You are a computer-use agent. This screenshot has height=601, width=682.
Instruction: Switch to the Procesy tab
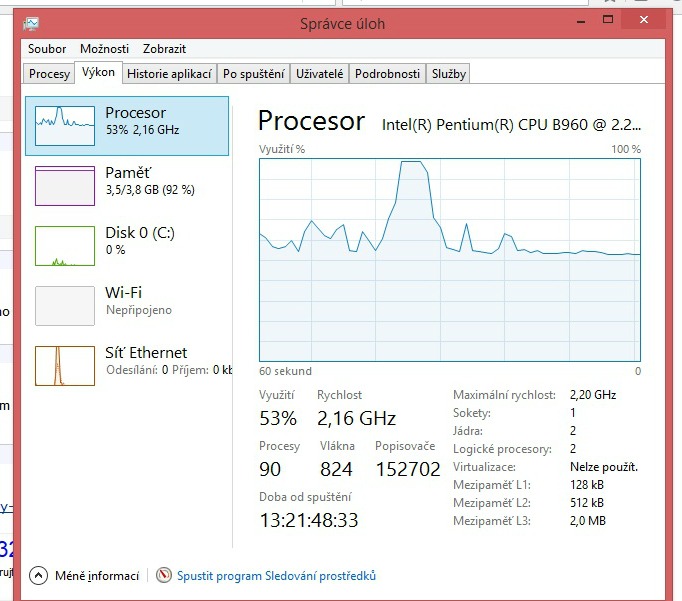[49, 74]
